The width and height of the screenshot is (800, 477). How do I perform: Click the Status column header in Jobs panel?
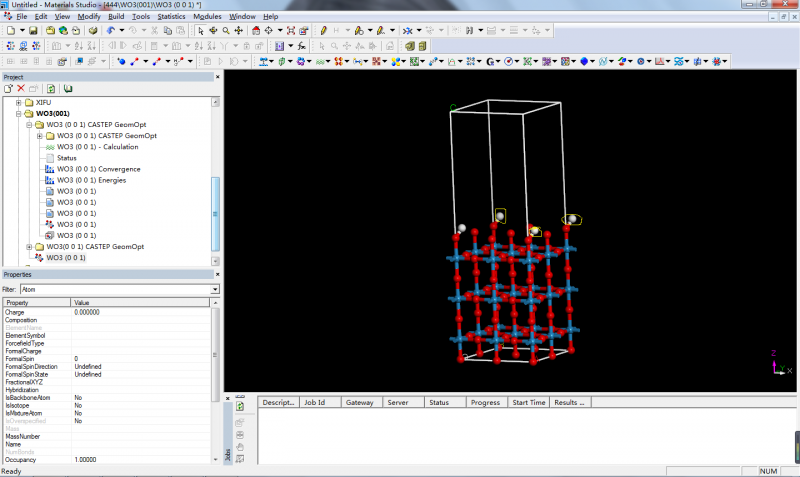pyautogui.click(x=439, y=403)
